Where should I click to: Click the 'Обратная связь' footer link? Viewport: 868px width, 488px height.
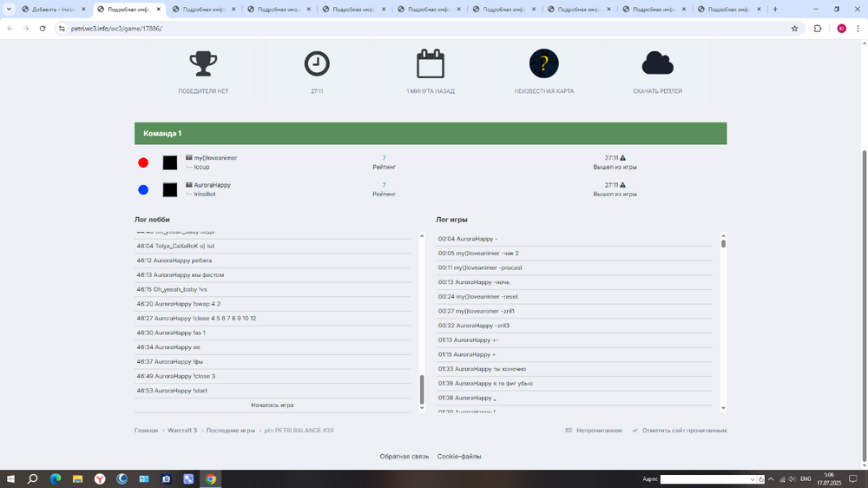404,457
